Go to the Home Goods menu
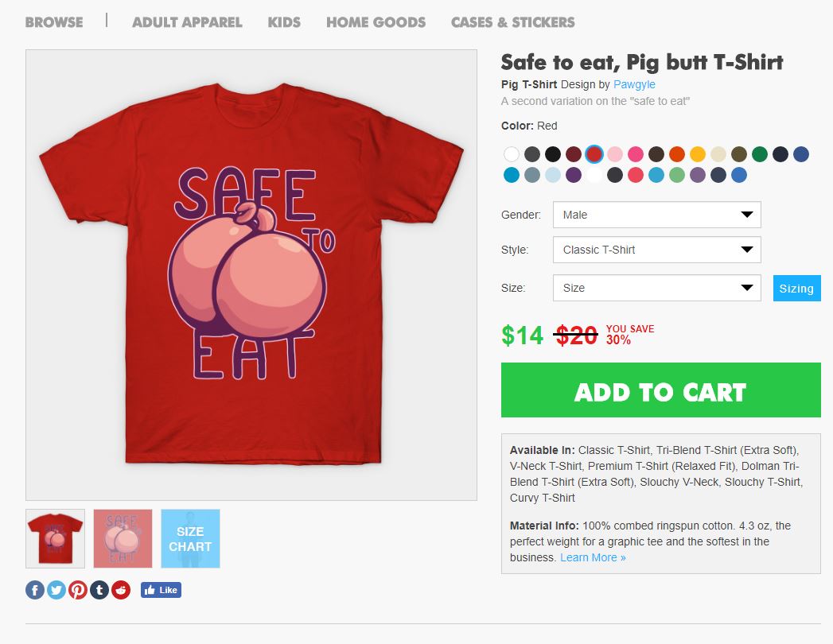 click(x=376, y=22)
